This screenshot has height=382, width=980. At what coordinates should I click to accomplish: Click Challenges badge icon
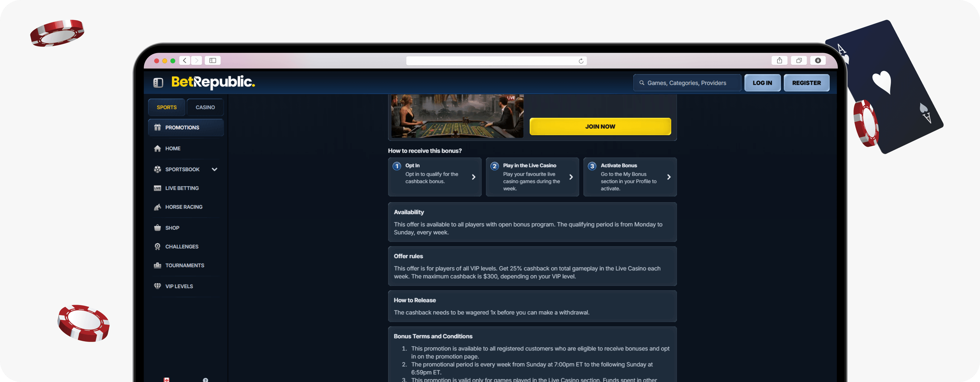click(x=157, y=246)
